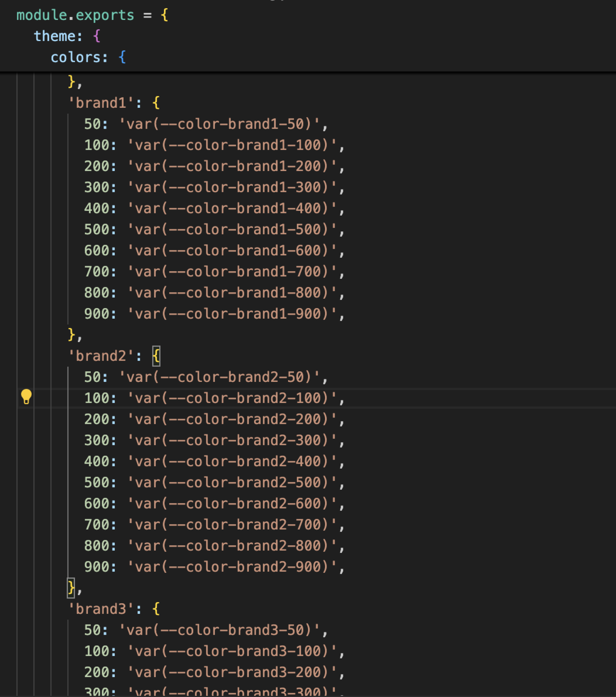Click 'var(--color-brand2-200)' string
The image size is (616, 697).
point(232,419)
